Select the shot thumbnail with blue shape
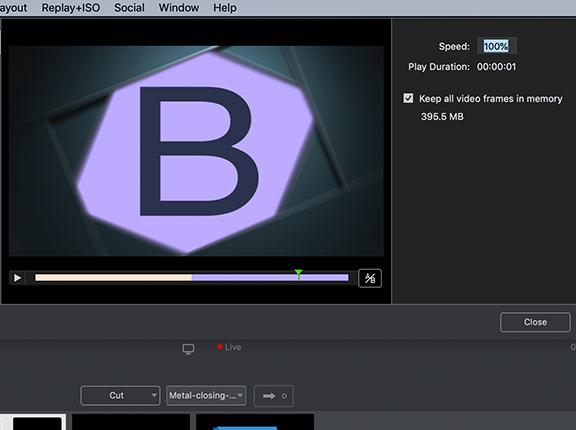Screen dimensions: 576x430 (255, 422)
